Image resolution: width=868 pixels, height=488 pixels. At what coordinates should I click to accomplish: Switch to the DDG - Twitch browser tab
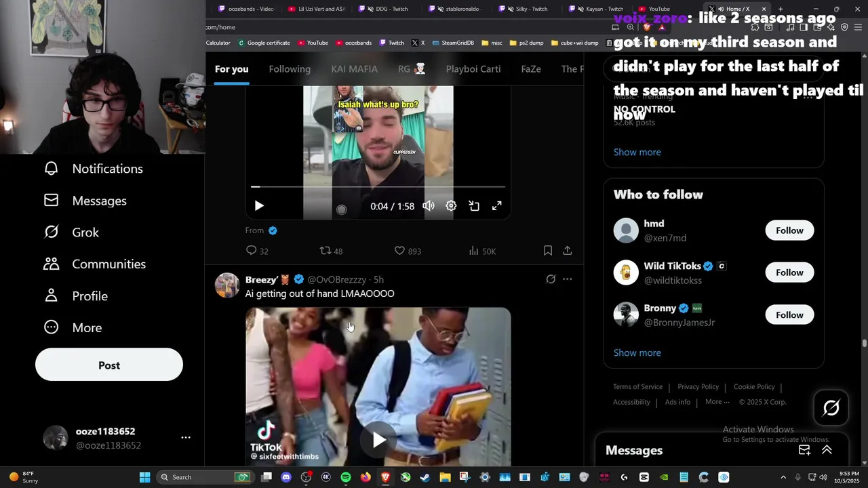387,9
